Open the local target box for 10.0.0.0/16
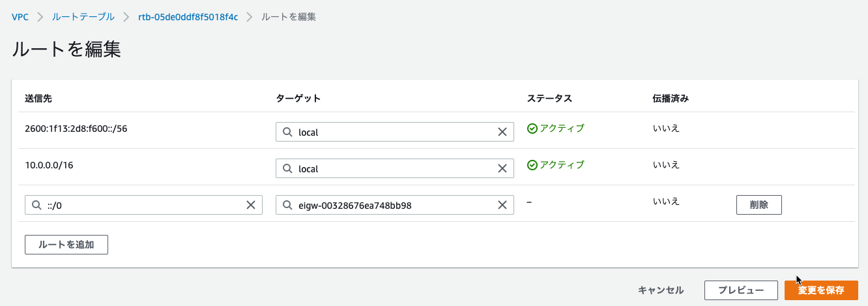The width and height of the screenshot is (868, 306). tap(395, 168)
